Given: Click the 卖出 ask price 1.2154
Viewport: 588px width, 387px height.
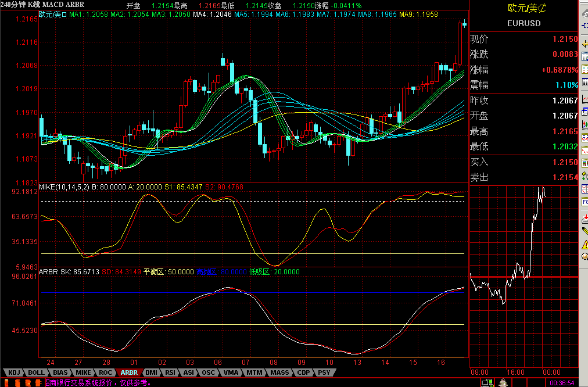Looking at the screenshot, I should click(x=565, y=177).
